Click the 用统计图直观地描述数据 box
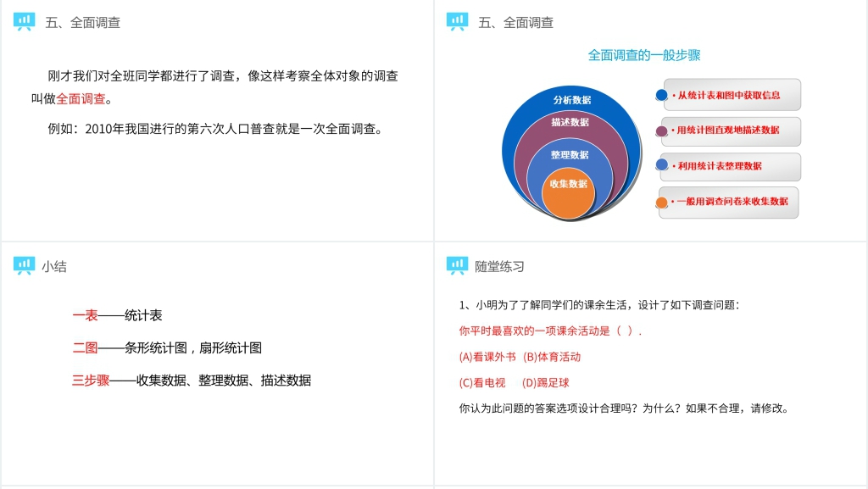The image size is (868, 489). (731, 131)
